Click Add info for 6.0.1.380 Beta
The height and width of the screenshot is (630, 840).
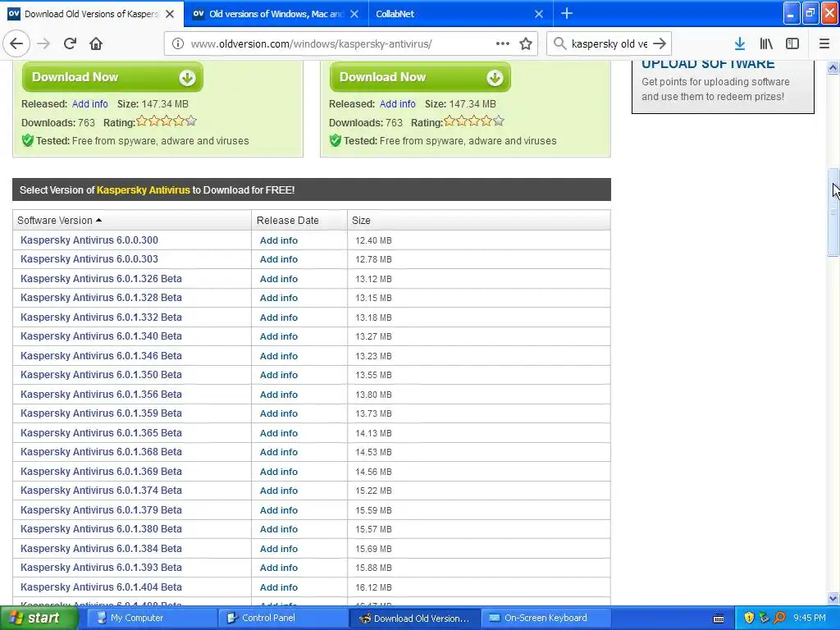[279, 529]
